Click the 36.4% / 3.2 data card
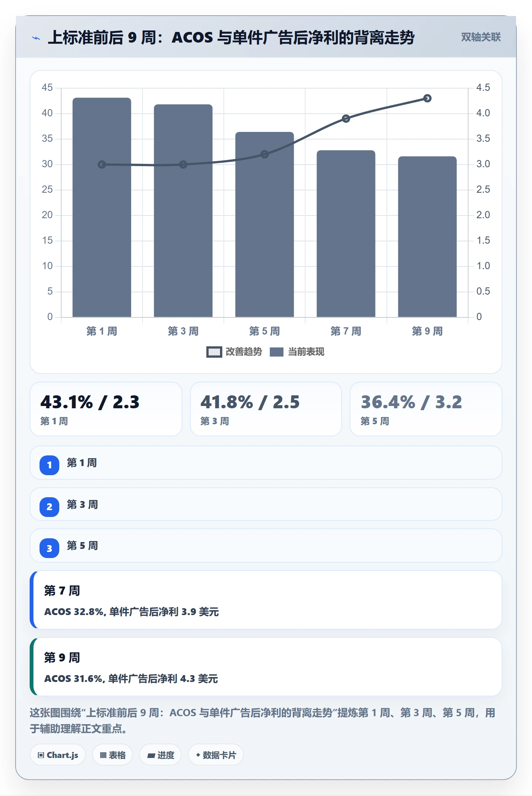This screenshot has height=796, width=532. coord(426,409)
